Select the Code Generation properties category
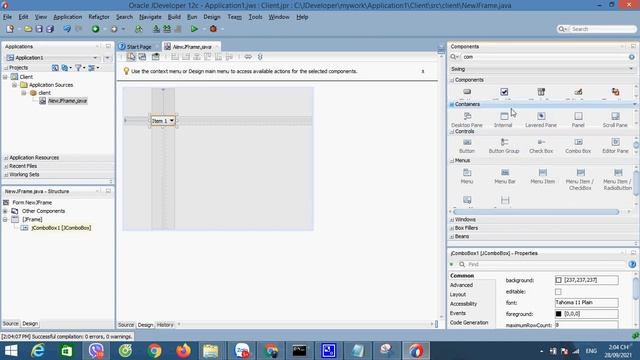Image resolution: width=640 pixels, height=360 pixels. [469, 323]
